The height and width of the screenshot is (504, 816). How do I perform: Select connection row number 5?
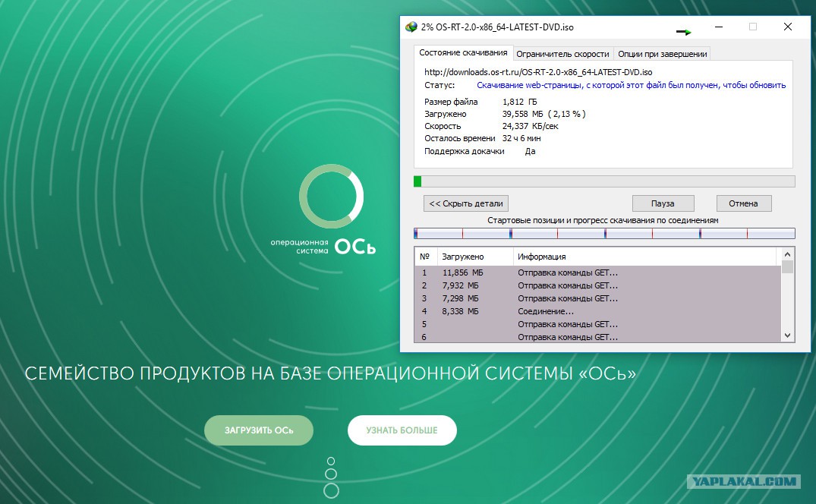pyautogui.click(x=598, y=324)
